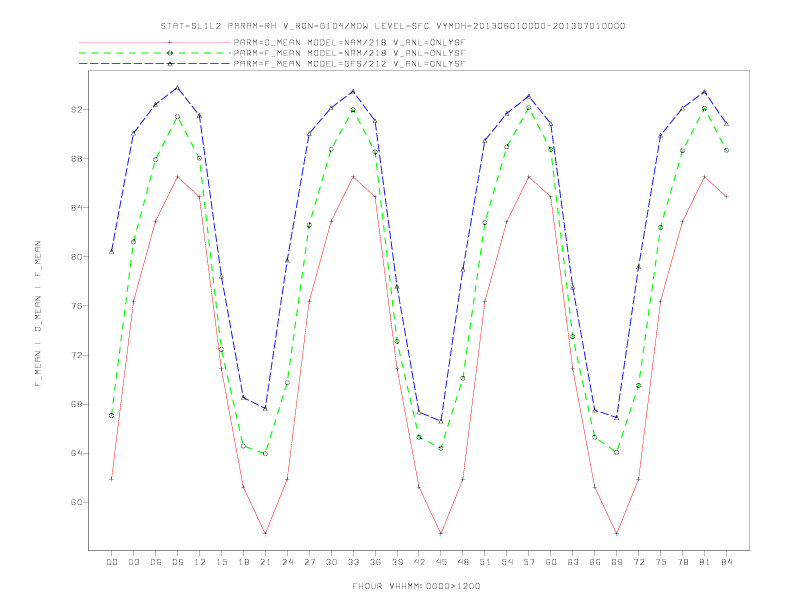Click x-axis forecast hour label 78
Viewport: 792px width, 612px height.
click(x=682, y=562)
